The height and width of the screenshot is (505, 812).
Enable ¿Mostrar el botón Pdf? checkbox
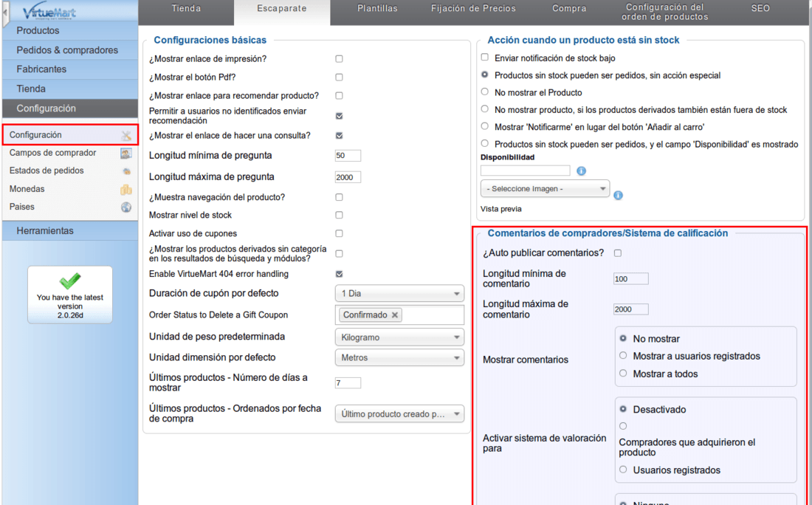[340, 78]
